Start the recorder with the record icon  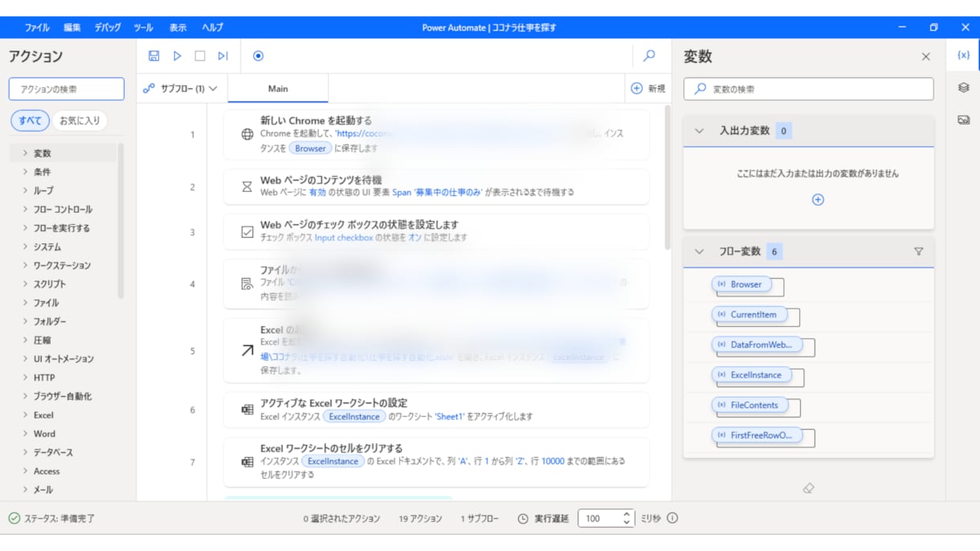(258, 56)
